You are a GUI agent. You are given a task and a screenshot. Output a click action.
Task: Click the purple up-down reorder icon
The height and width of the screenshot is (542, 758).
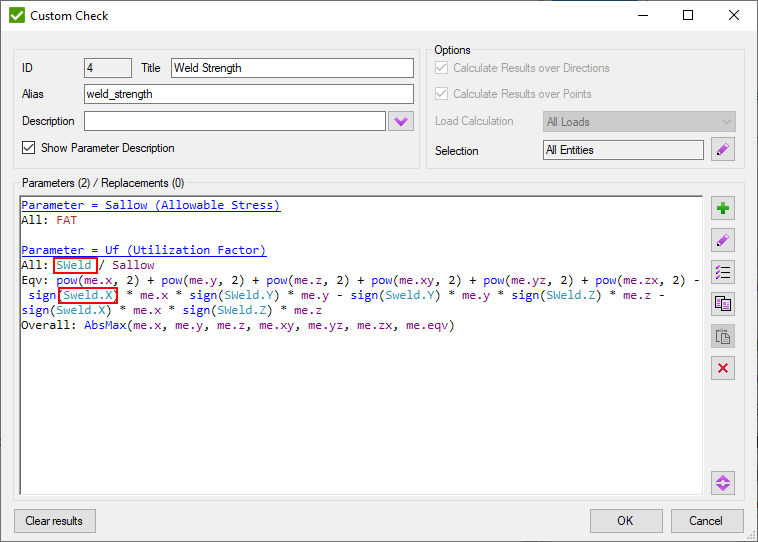[x=723, y=481]
